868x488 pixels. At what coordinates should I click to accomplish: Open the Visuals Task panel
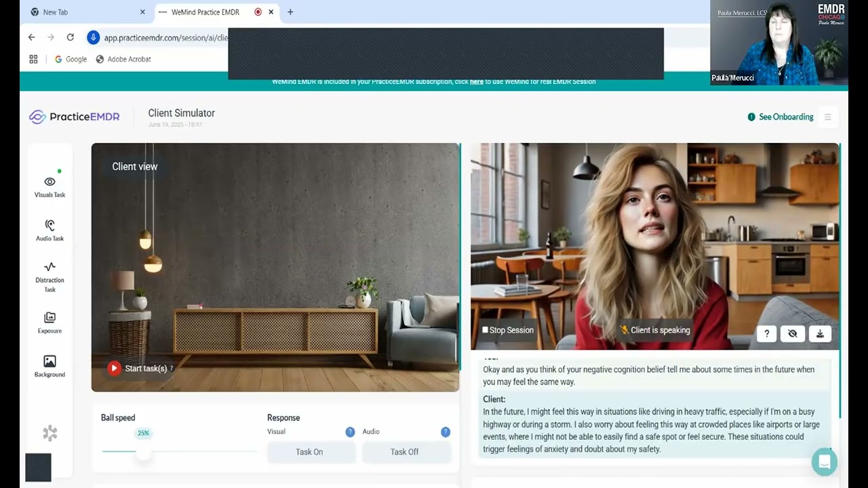tap(50, 186)
